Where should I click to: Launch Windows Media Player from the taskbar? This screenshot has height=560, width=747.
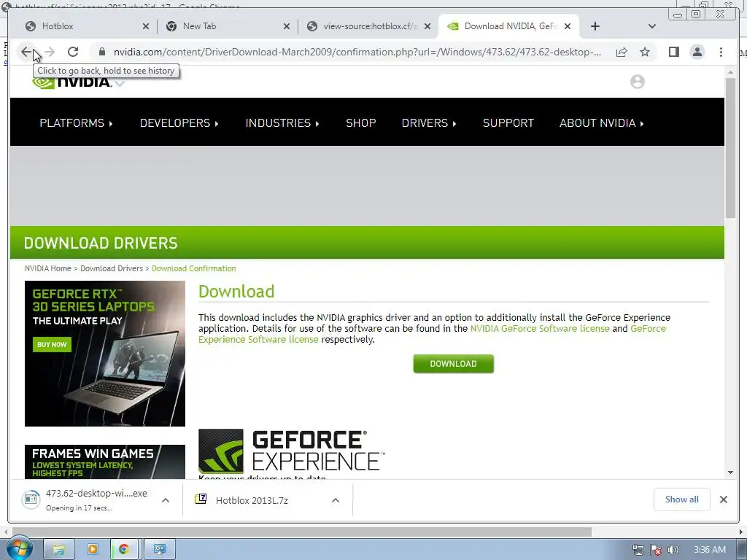(x=93, y=550)
